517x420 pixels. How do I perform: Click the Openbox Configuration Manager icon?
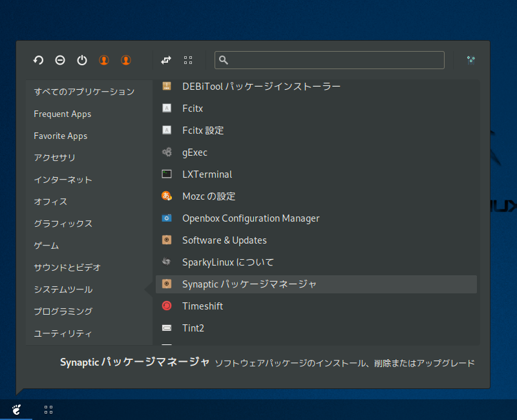pyautogui.click(x=167, y=218)
